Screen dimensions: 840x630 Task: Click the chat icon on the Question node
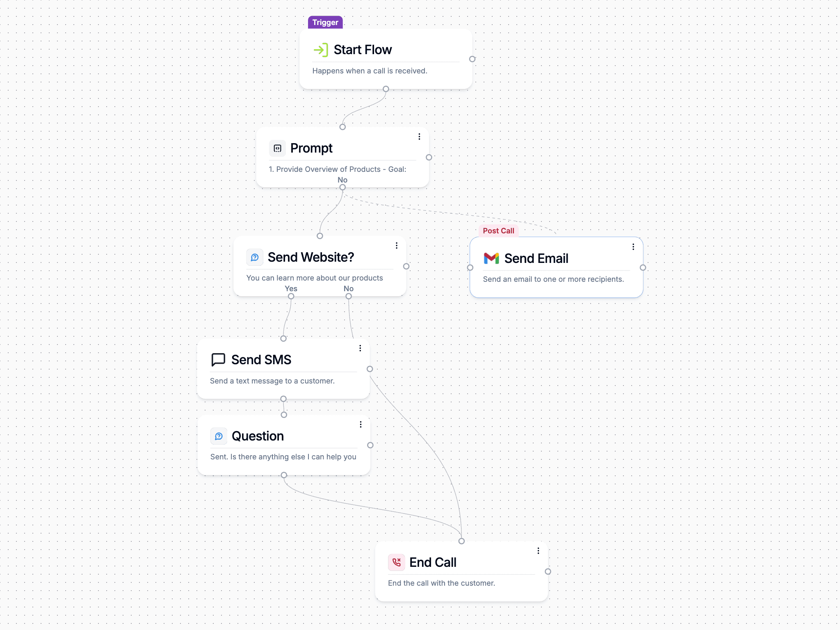219,436
